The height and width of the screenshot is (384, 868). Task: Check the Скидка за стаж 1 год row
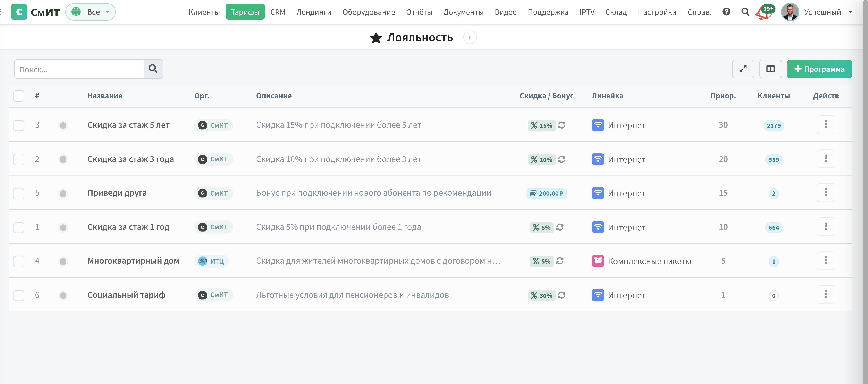point(19,227)
